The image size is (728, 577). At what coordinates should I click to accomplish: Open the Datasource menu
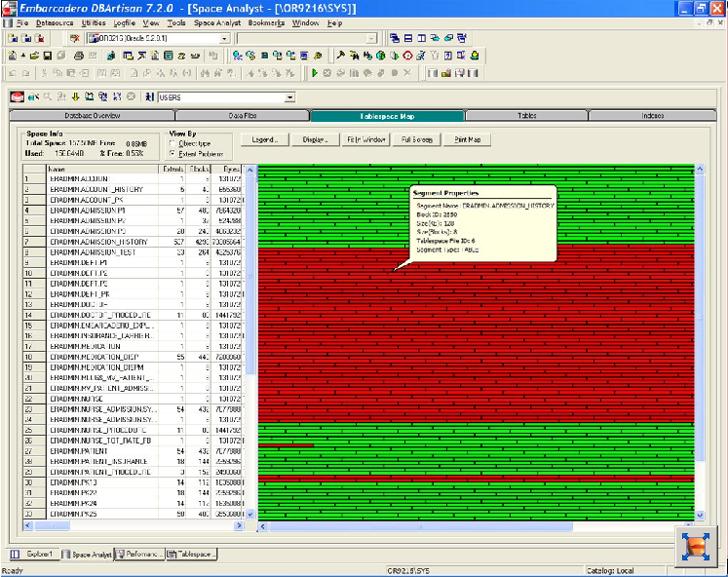(55, 22)
